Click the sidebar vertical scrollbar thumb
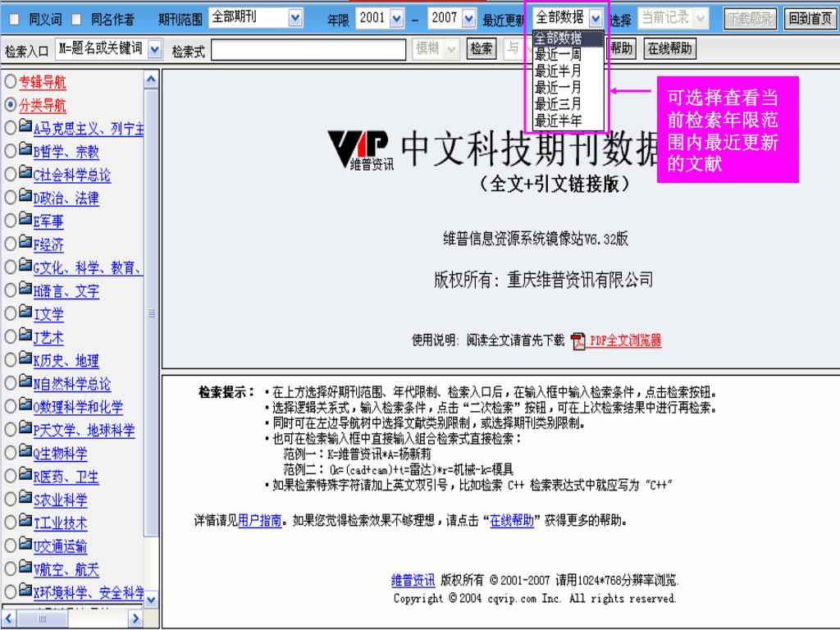This screenshot has width=840, height=630. coord(151,313)
